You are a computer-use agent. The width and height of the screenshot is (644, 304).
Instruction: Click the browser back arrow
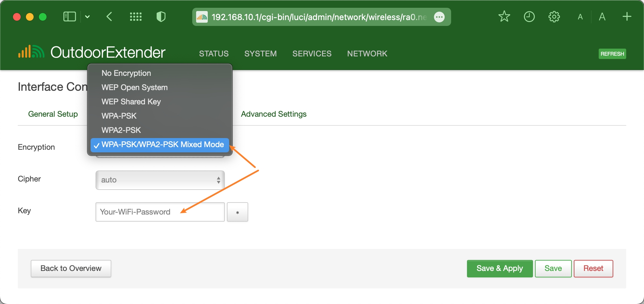click(x=109, y=17)
